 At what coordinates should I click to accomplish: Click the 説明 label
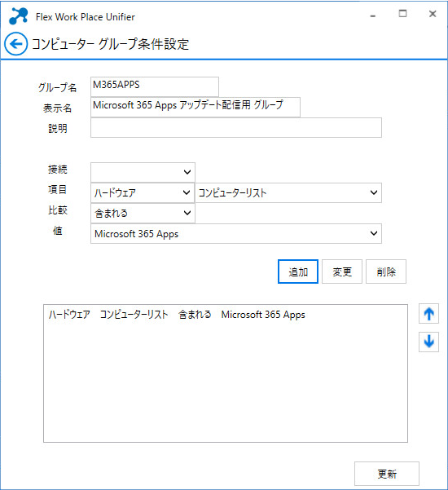[58, 128]
